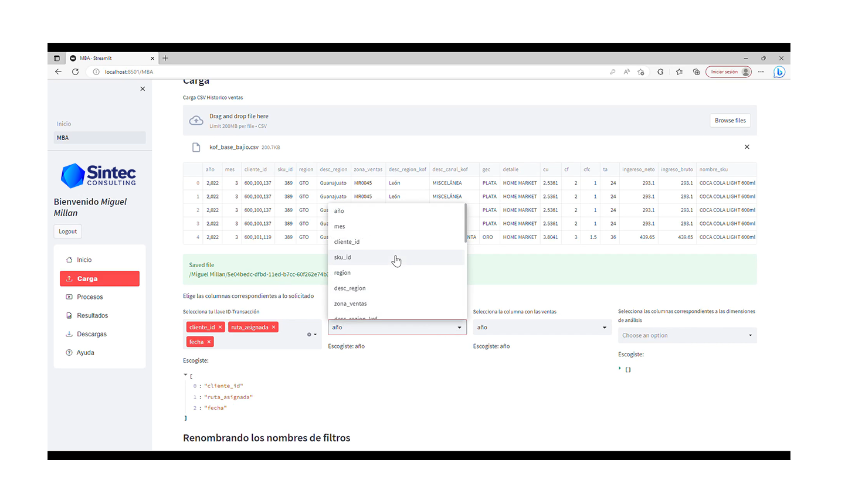Screen dimensions: 848x504
Task: Click the site information icon in address bar
Action: coord(96,72)
